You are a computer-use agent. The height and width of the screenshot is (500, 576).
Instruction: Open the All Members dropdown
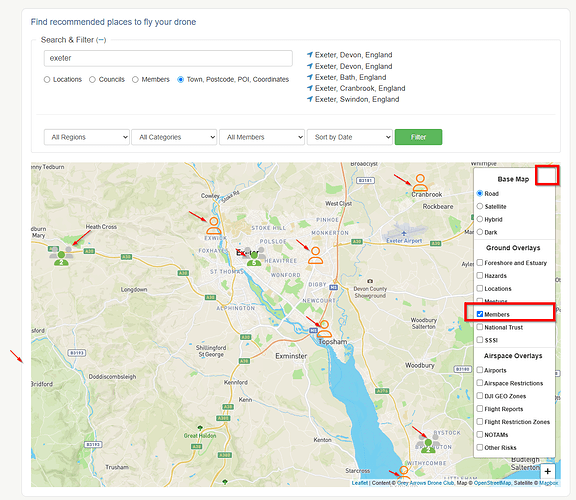[x=262, y=137]
